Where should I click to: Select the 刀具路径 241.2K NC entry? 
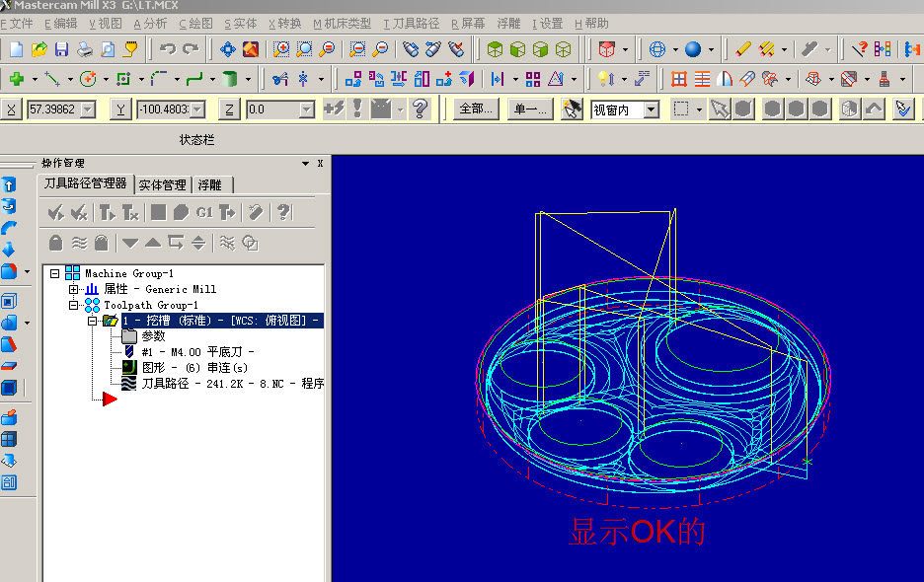click(x=233, y=384)
